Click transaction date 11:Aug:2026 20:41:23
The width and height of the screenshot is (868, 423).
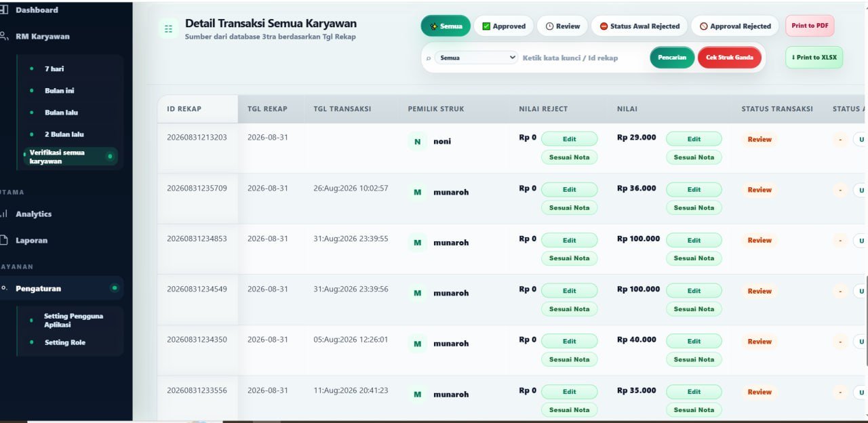(x=351, y=390)
